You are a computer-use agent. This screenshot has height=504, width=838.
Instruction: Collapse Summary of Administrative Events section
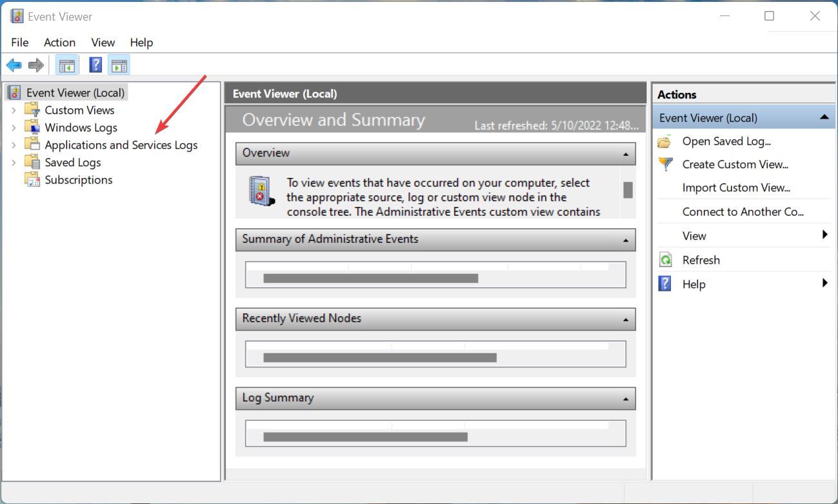click(x=625, y=240)
